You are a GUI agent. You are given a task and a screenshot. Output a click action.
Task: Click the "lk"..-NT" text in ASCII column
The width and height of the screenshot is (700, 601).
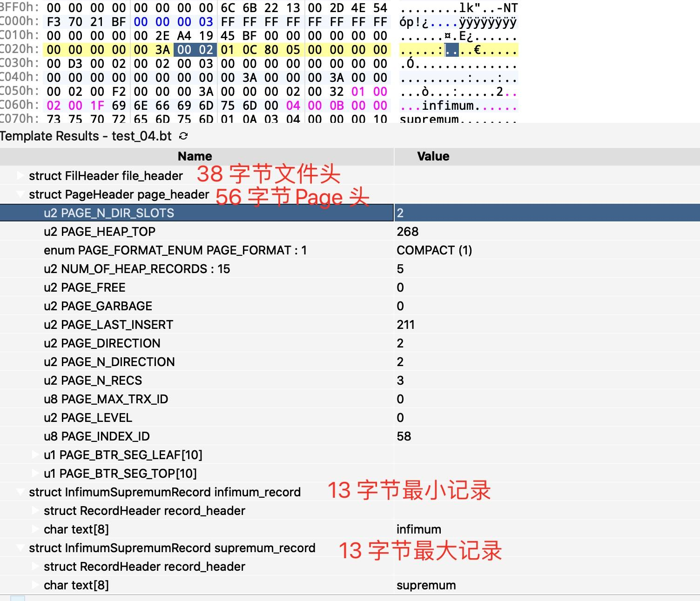[x=489, y=8]
